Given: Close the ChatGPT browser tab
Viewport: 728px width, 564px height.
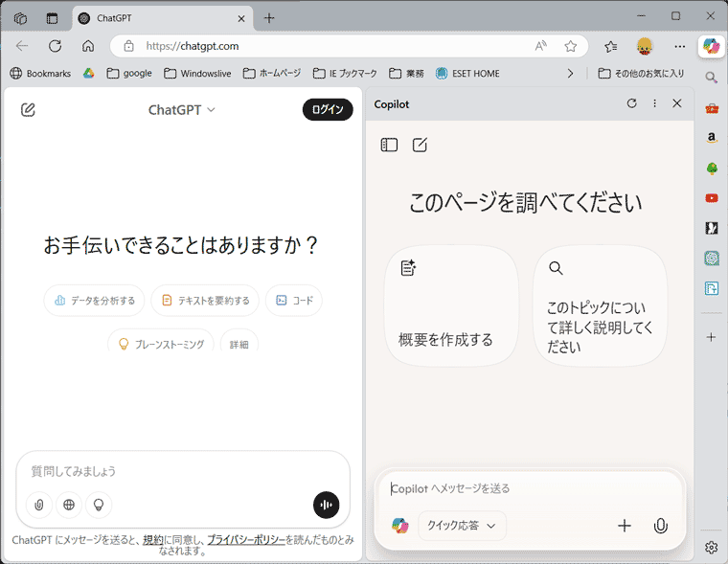Looking at the screenshot, I should pos(241,18).
